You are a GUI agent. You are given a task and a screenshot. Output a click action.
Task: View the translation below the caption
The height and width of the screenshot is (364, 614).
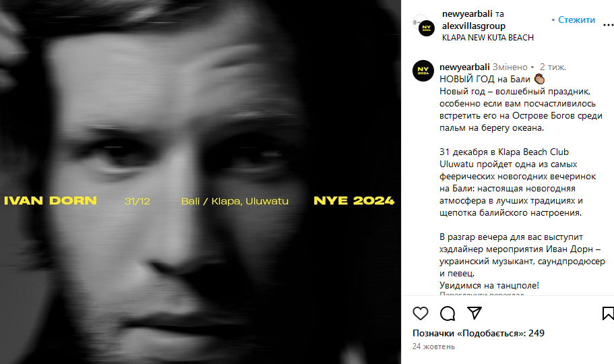click(482, 294)
